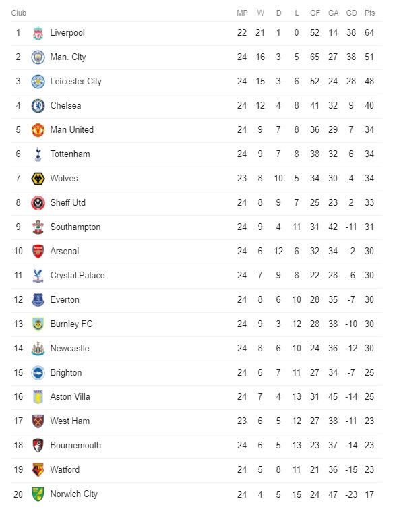This screenshot has height=532, width=397.
Task: Click the MP column header
Action: coord(242,13)
